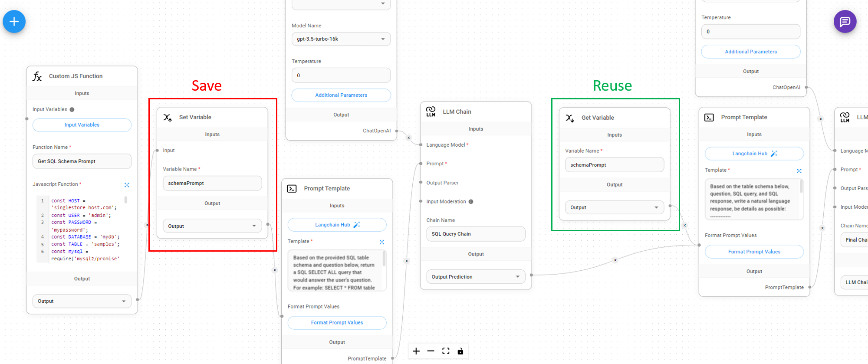Open the gpt-3.5-turbo-16k model dropdown

pos(341,39)
